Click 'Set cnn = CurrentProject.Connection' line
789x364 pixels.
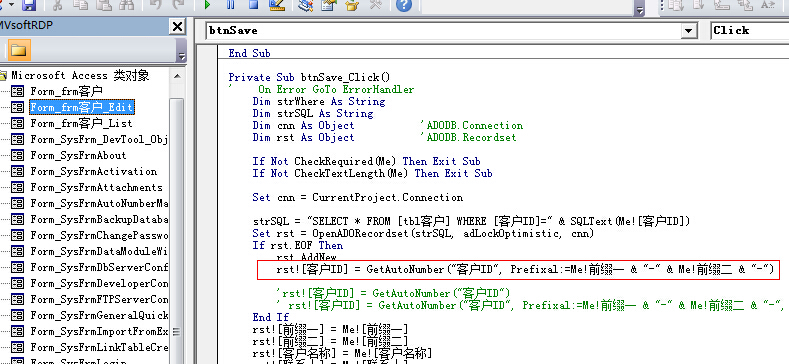point(358,198)
